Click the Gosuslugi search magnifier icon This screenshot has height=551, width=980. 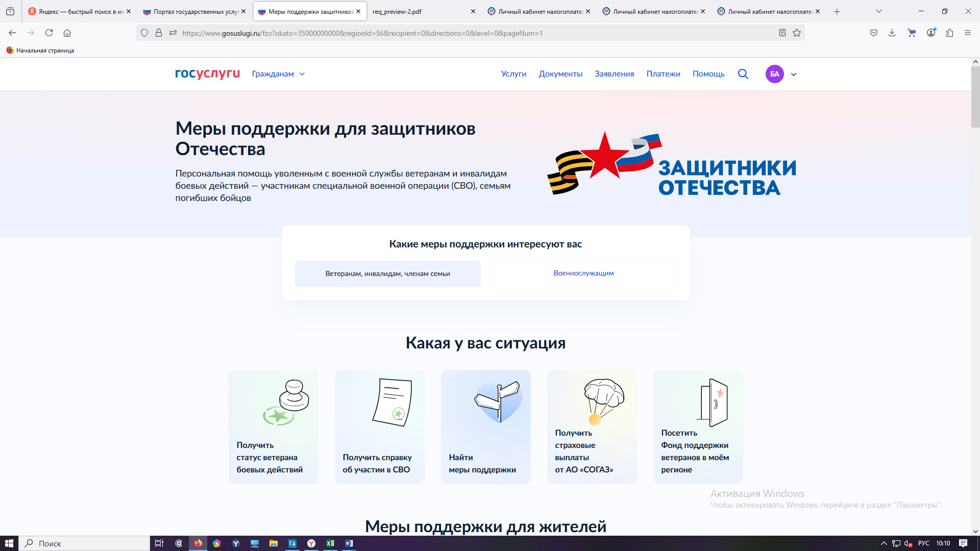[x=743, y=74]
